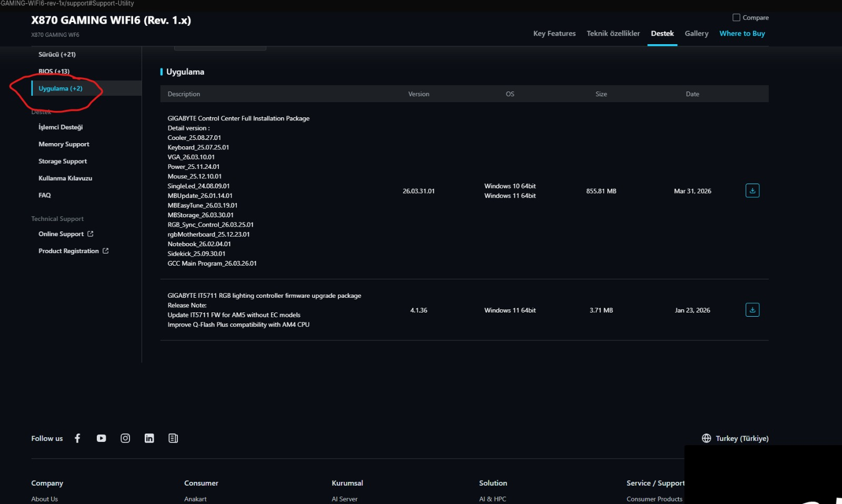The image size is (842, 504).
Task: Open Kullanma Kılavuzu section
Action: point(65,178)
